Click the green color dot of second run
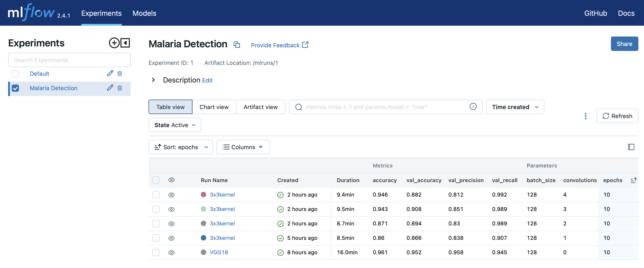This screenshot has width=644, height=268. [x=203, y=209]
